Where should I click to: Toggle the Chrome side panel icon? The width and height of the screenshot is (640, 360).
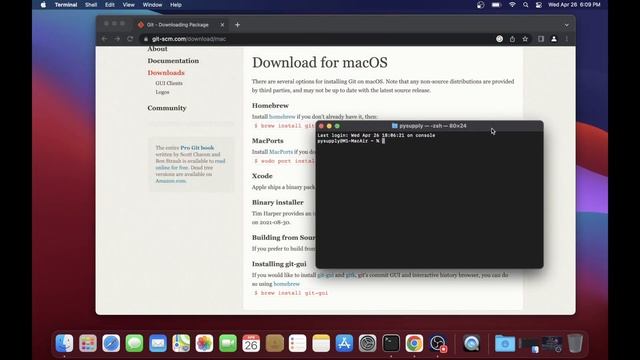[x=541, y=39]
